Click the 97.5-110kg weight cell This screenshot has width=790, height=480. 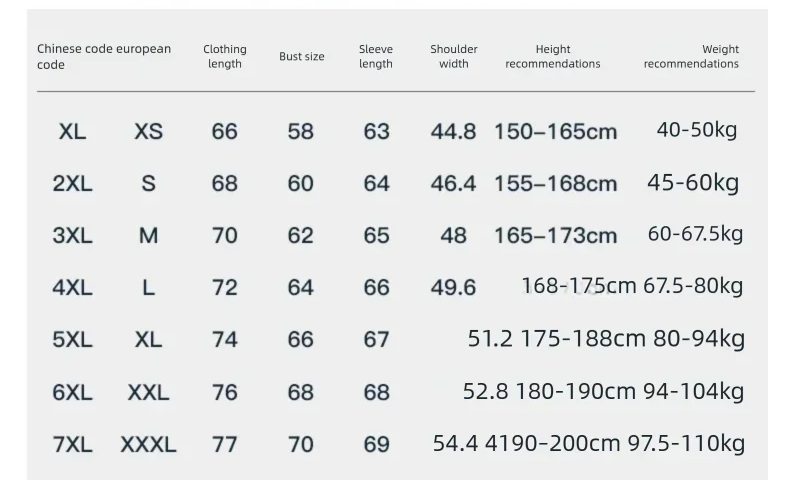tap(686, 443)
